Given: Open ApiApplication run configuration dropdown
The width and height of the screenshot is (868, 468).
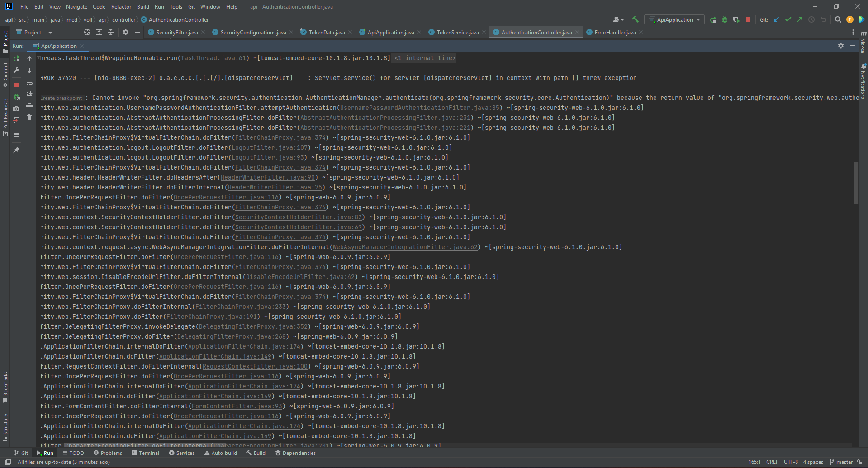Looking at the screenshot, I should (674, 19).
